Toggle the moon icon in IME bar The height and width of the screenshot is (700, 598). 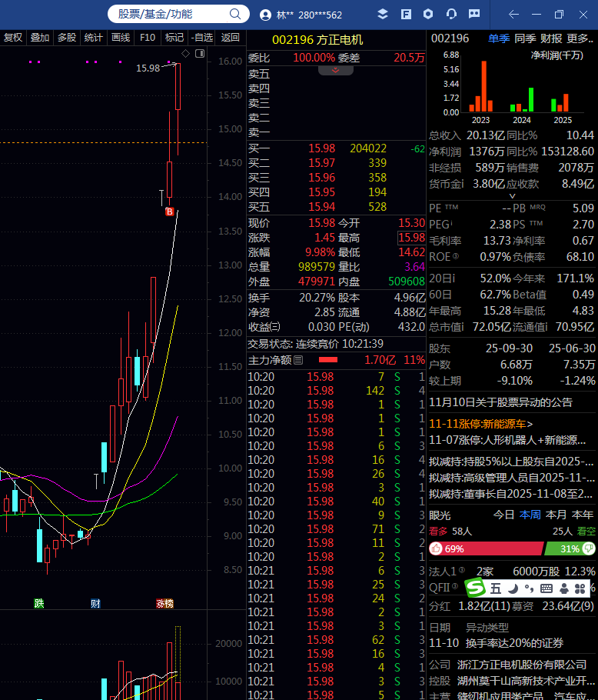tap(513, 588)
